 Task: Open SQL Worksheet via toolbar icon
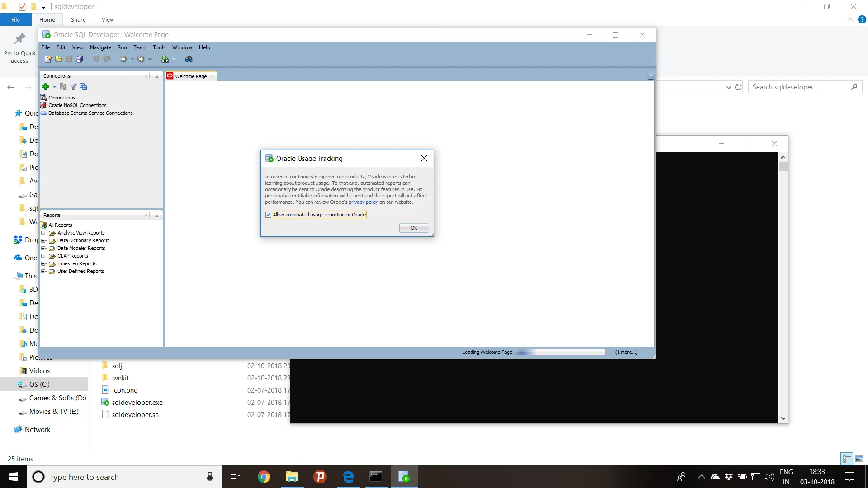pos(165,59)
